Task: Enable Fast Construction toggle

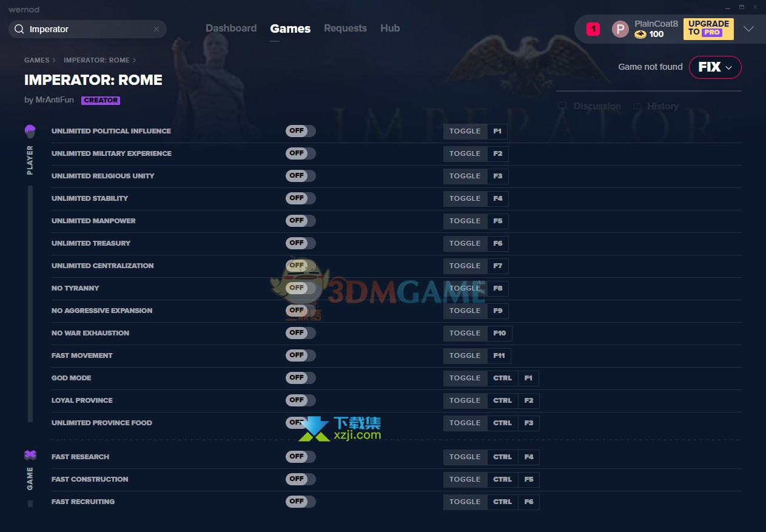Action: pyautogui.click(x=301, y=479)
